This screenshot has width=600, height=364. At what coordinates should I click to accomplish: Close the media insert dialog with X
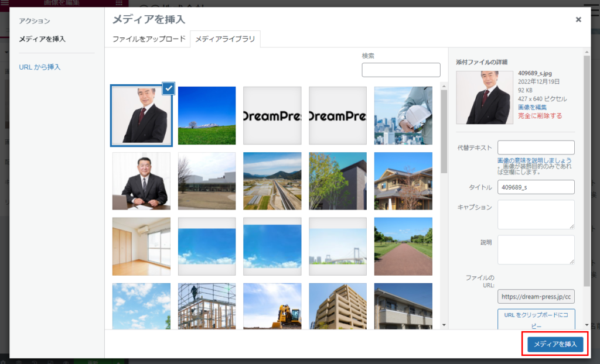(578, 19)
